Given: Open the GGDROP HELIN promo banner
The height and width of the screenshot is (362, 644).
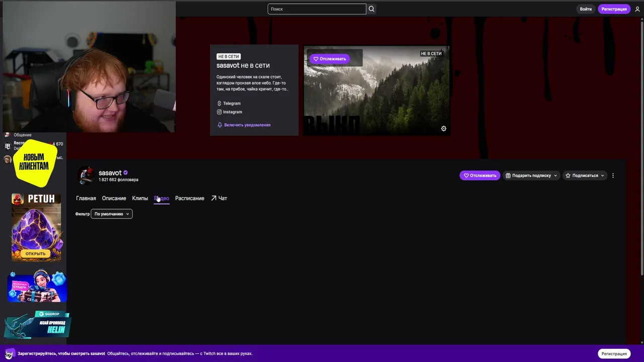Looking at the screenshot, I should point(37,324).
